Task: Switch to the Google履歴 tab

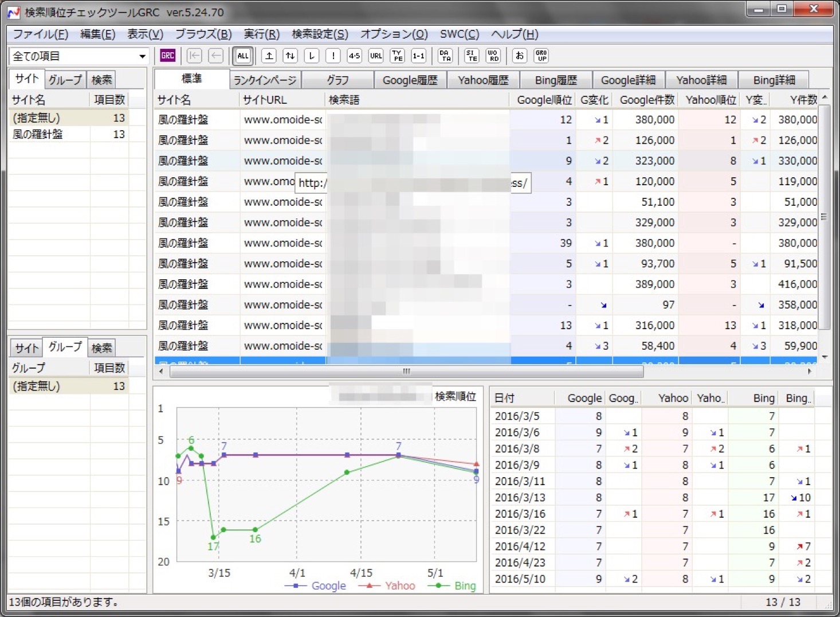Action: pyautogui.click(x=410, y=80)
